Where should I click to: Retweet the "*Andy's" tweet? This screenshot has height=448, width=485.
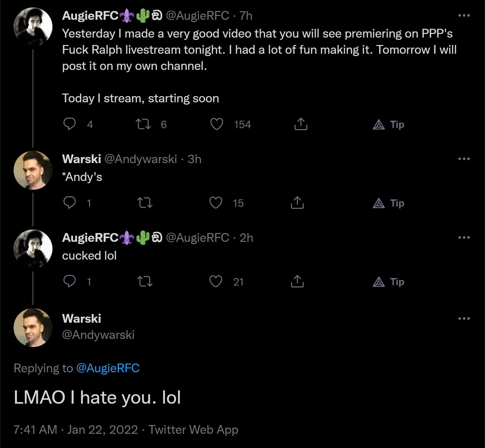click(x=145, y=203)
